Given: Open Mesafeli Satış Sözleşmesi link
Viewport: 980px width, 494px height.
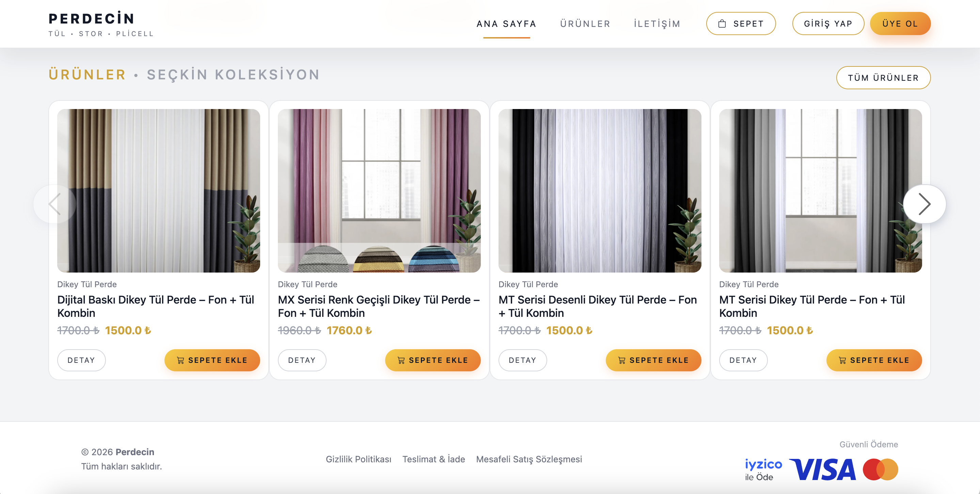Looking at the screenshot, I should point(529,459).
